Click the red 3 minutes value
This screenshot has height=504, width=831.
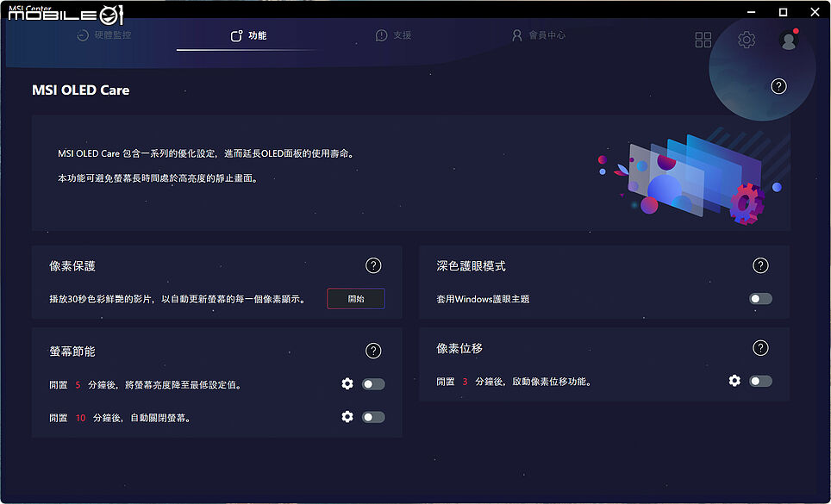465,382
